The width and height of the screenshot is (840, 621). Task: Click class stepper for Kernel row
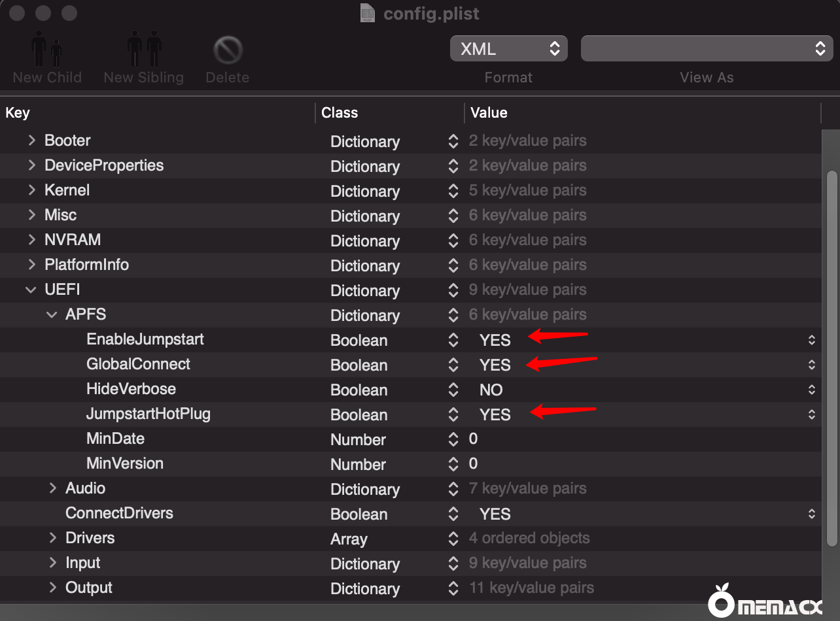(x=453, y=191)
